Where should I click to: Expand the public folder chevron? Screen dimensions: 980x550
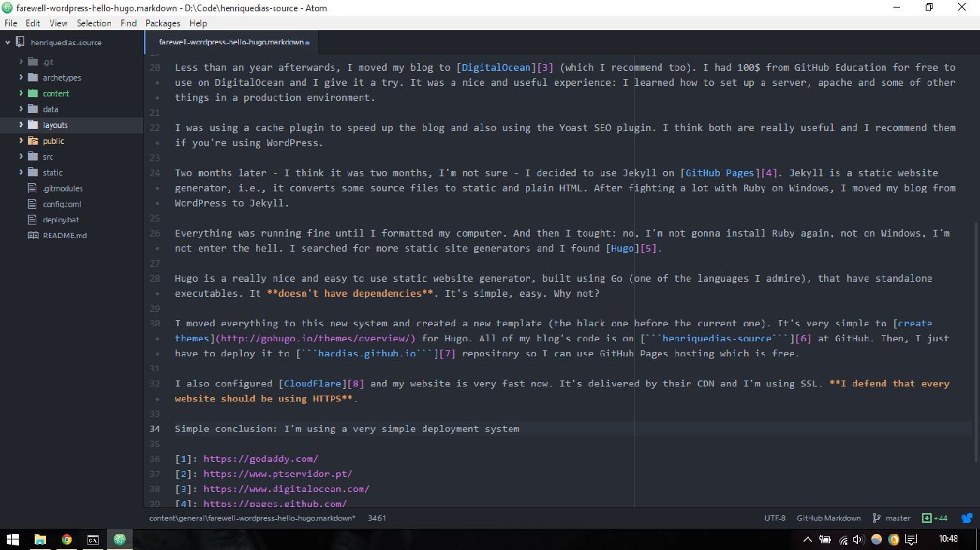pos(21,141)
